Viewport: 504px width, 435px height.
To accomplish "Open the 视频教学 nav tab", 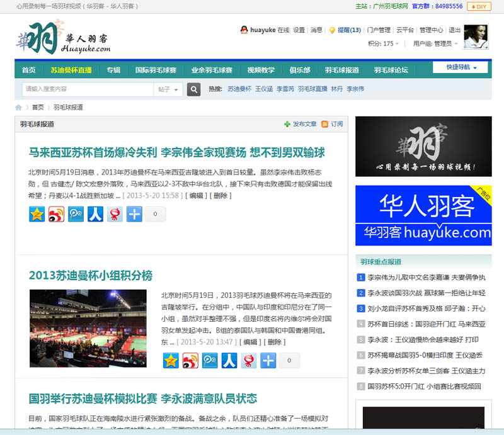I will pos(261,70).
